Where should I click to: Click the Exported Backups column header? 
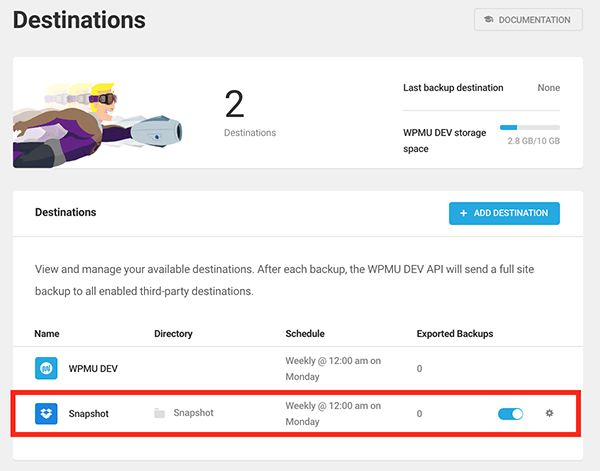(455, 333)
